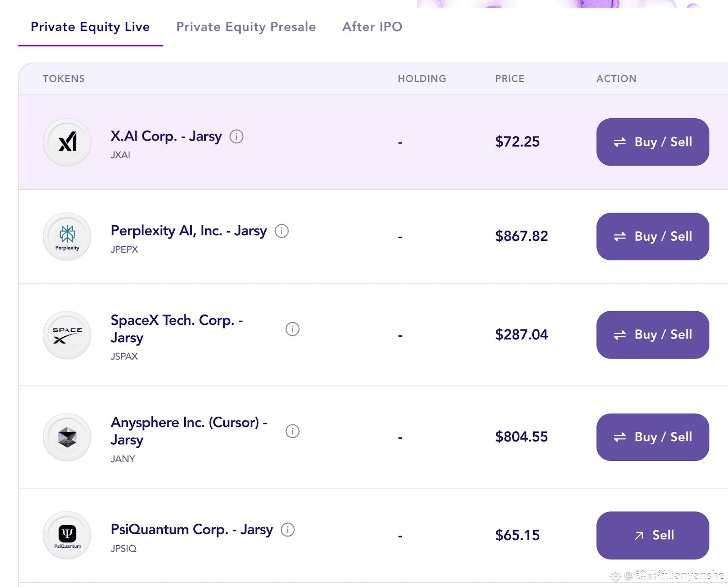728x587 pixels.
Task: Open the Perplexity AI, Inc. - Jarsy name
Action: click(188, 231)
